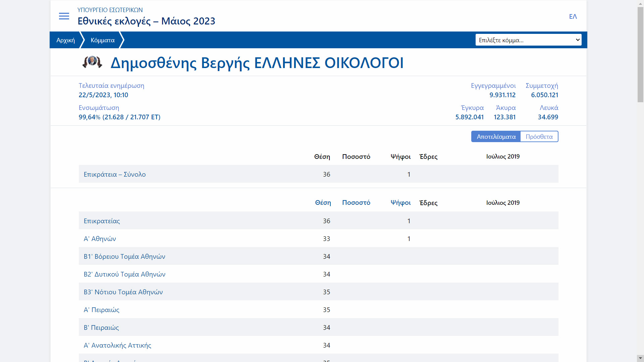The height and width of the screenshot is (362, 644).
Task: Click the scrollbar up arrow
Action: pyautogui.click(x=640, y=3)
